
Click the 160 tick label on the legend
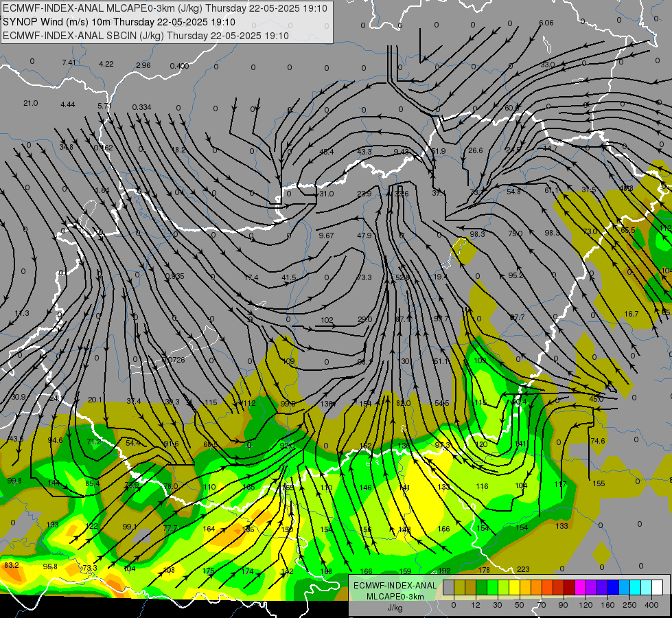pyautogui.click(x=607, y=605)
